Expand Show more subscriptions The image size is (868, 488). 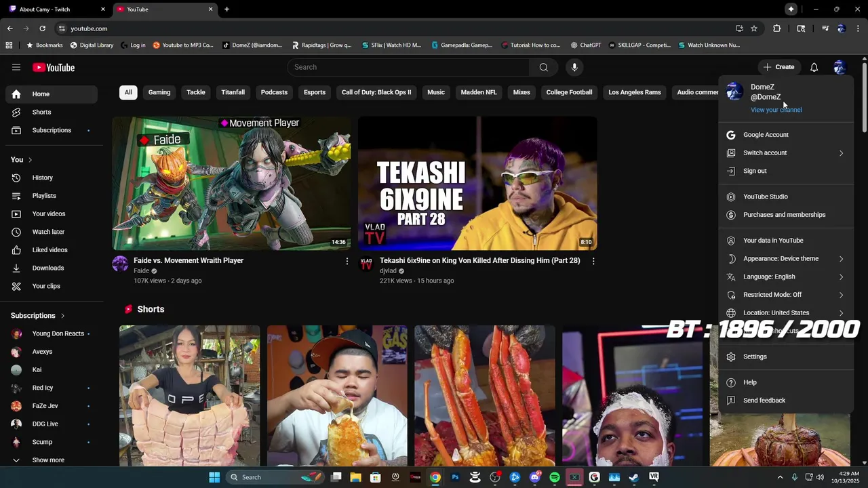pyautogui.click(x=52, y=460)
